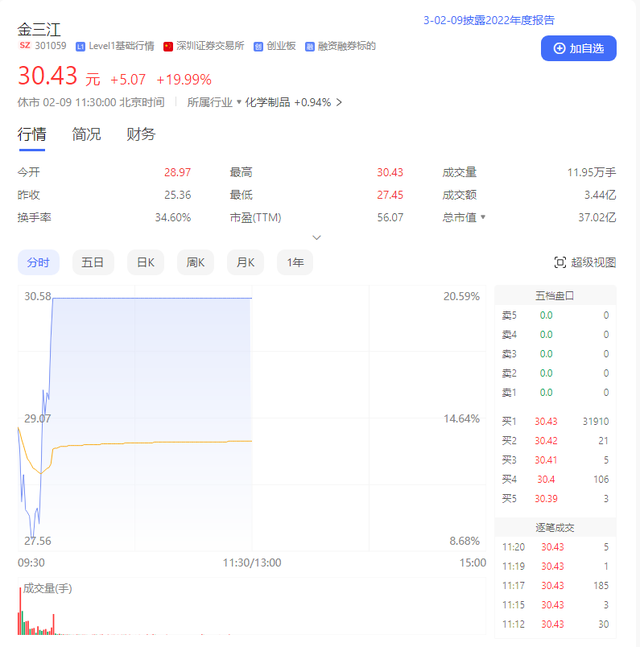Viewport: 640px width, 647px height.
Task: Click the current price 30.43 元
Action: 59,76
